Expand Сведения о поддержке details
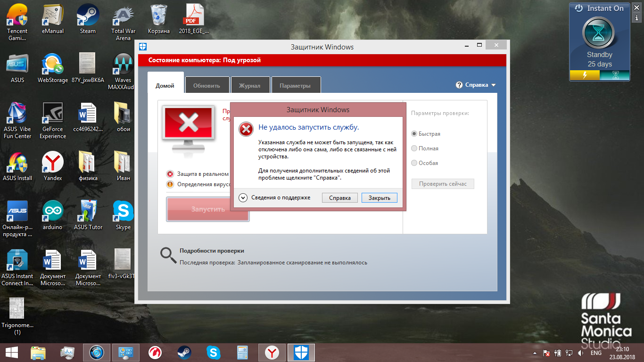 [243, 197]
